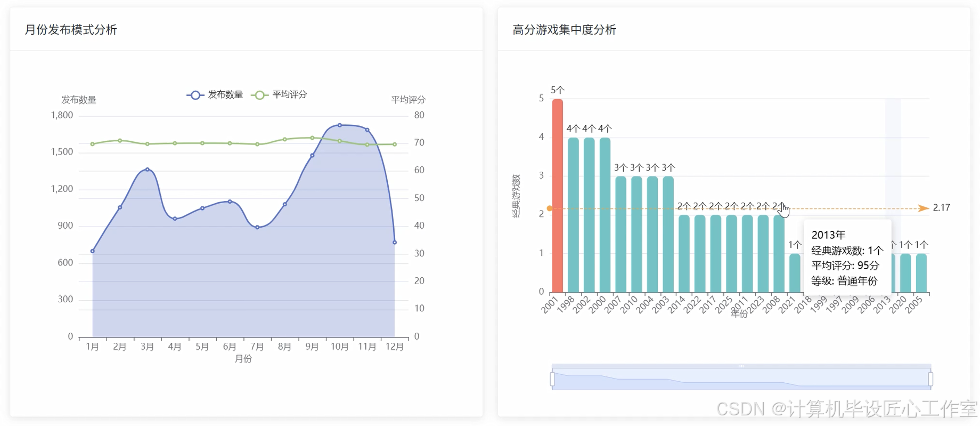Click the 2021 bar with 1个
The height and width of the screenshot is (426, 980).
coord(795,273)
